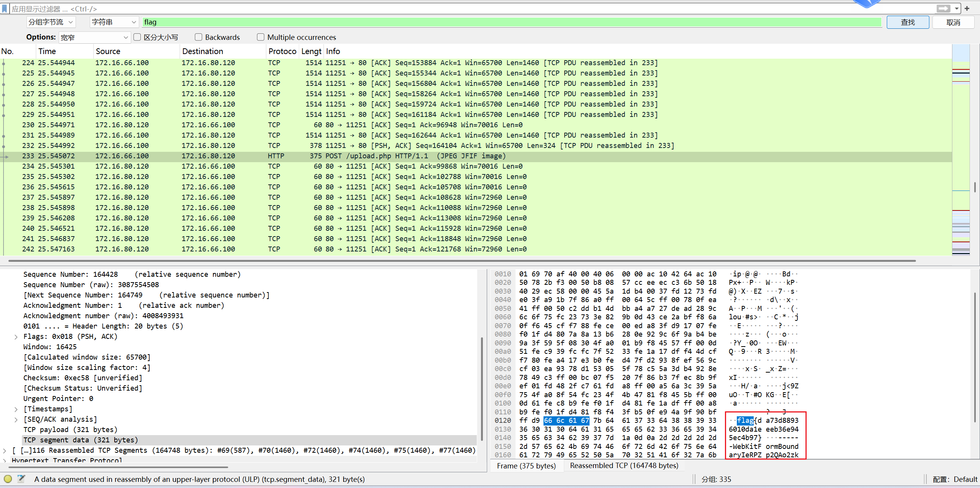Image resolution: width=980 pixels, height=488 pixels.
Task: Enable the 区分大小写 case sensitive checkbox
Action: pos(137,37)
